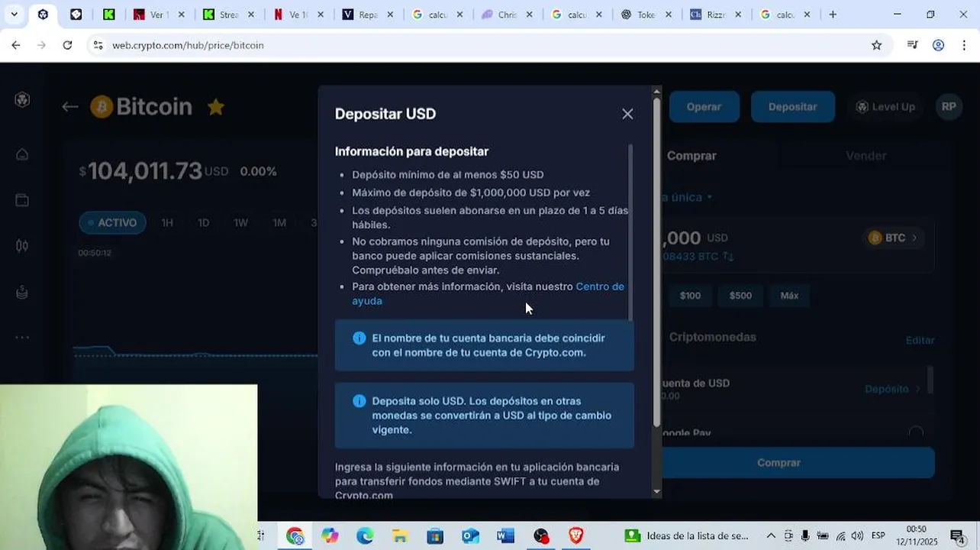The height and width of the screenshot is (550, 980).
Task: Open the Level Up option
Action: 885,107
